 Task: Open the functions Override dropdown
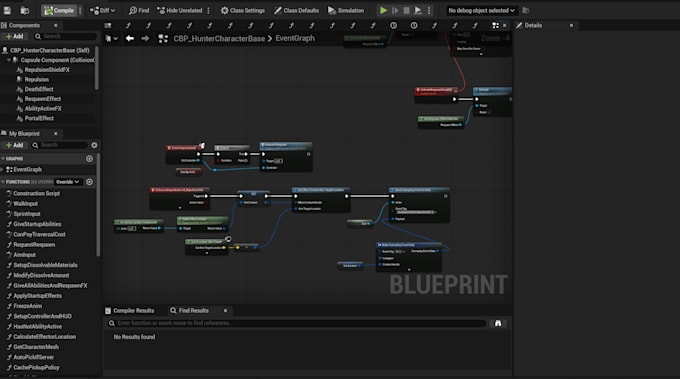[68, 182]
